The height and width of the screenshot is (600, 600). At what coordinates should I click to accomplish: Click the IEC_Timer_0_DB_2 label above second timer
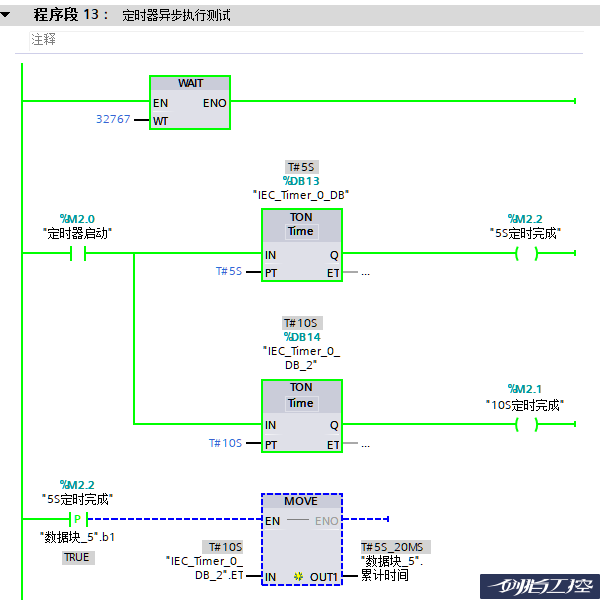(301, 357)
